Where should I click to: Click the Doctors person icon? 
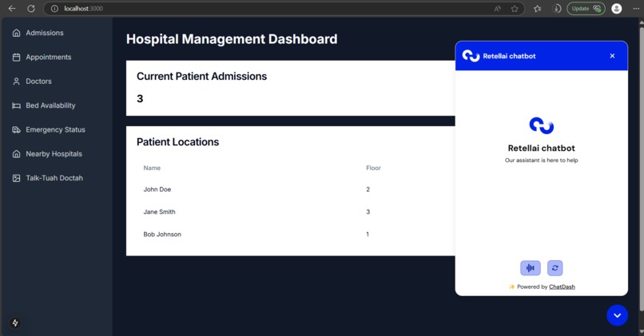pos(17,81)
